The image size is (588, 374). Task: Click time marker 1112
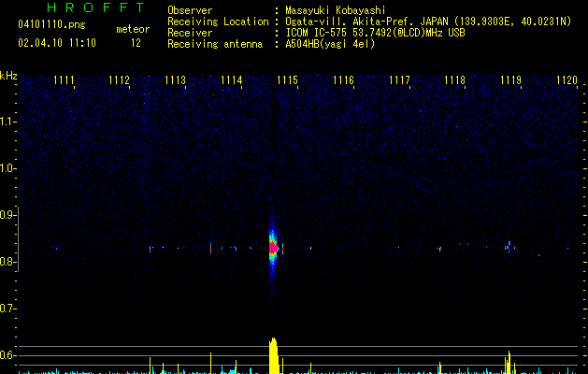[x=119, y=80]
